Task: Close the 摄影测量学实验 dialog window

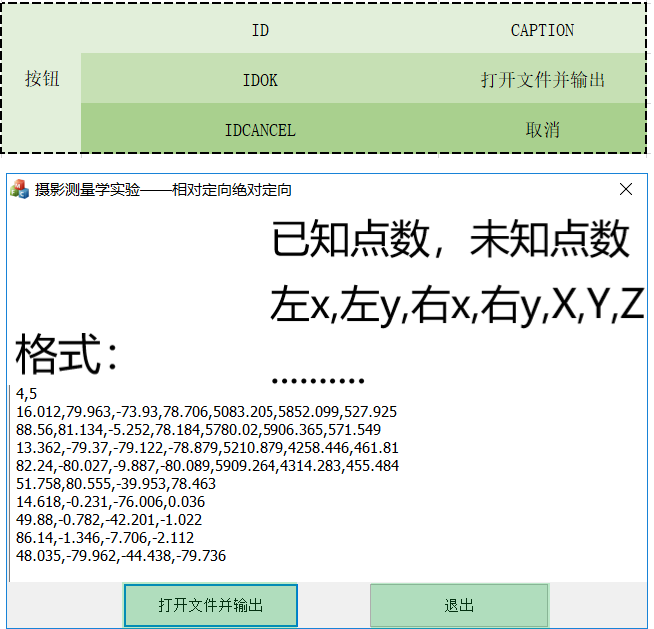Action: (626, 189)
